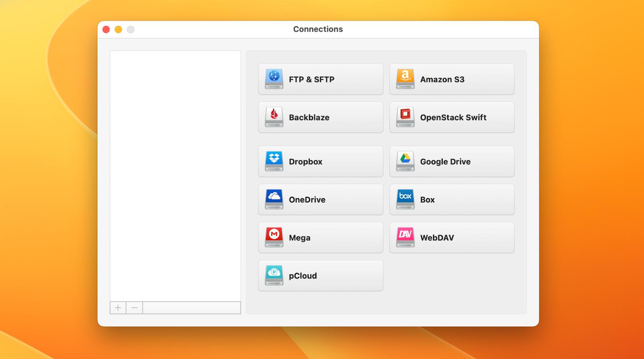Viewport: 644px width, 359px height.
Task: Click the FTP & SFTP globe drive icon
Action: point(274,79)
